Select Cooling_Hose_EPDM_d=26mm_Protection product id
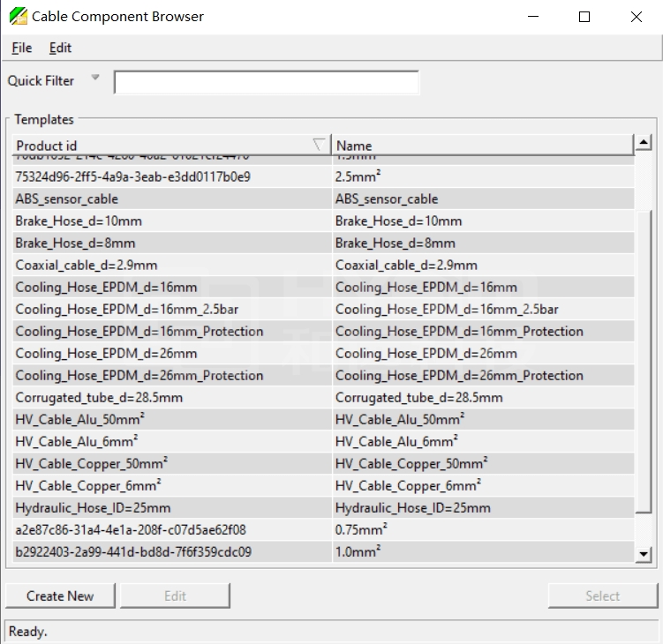This screenshot has width=663, height=644. point(172,375)
